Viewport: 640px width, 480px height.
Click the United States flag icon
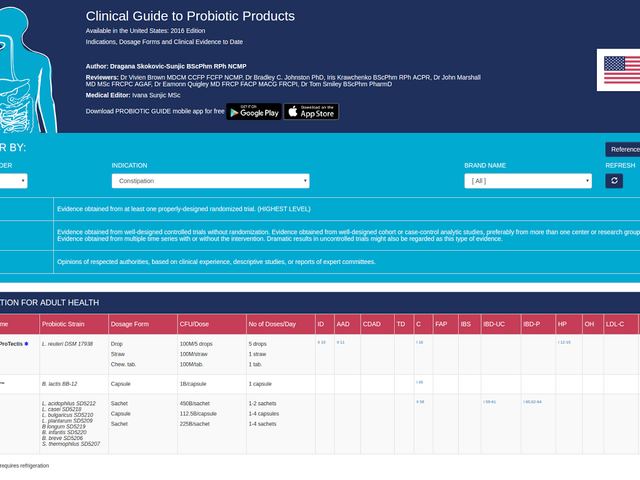click(622, 70)
